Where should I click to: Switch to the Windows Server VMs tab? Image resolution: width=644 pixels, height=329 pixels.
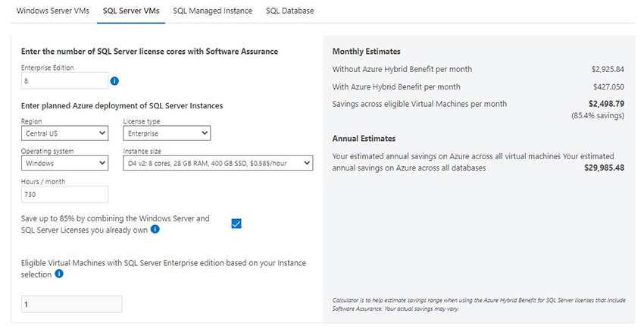click(53, 11)
